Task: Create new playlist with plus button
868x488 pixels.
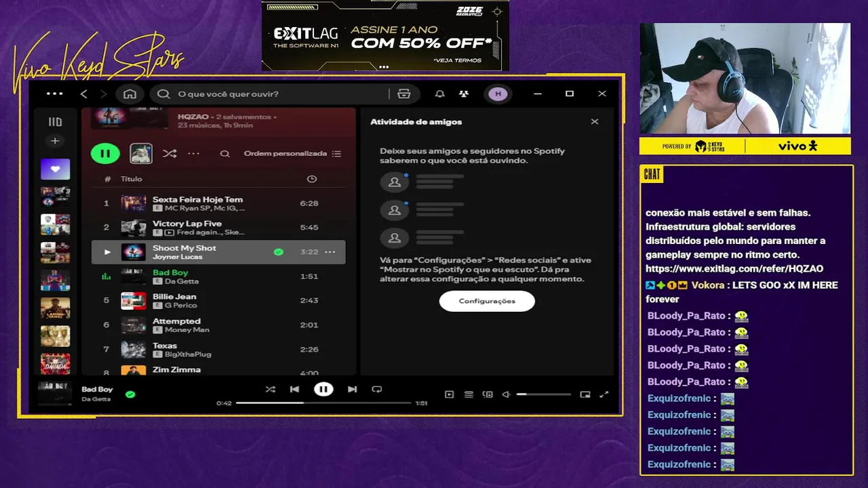Action: (x=55, y=141)
